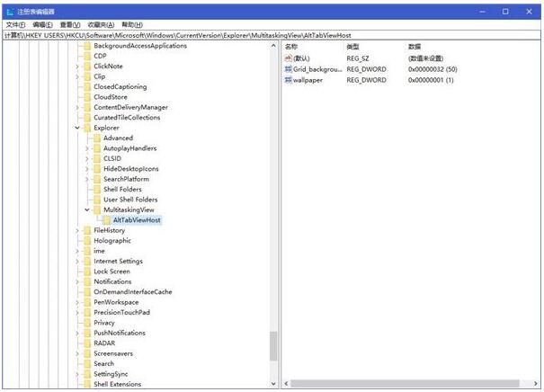
Task: Click the values pane scroll right arrow
Action: tap(536, 384)
